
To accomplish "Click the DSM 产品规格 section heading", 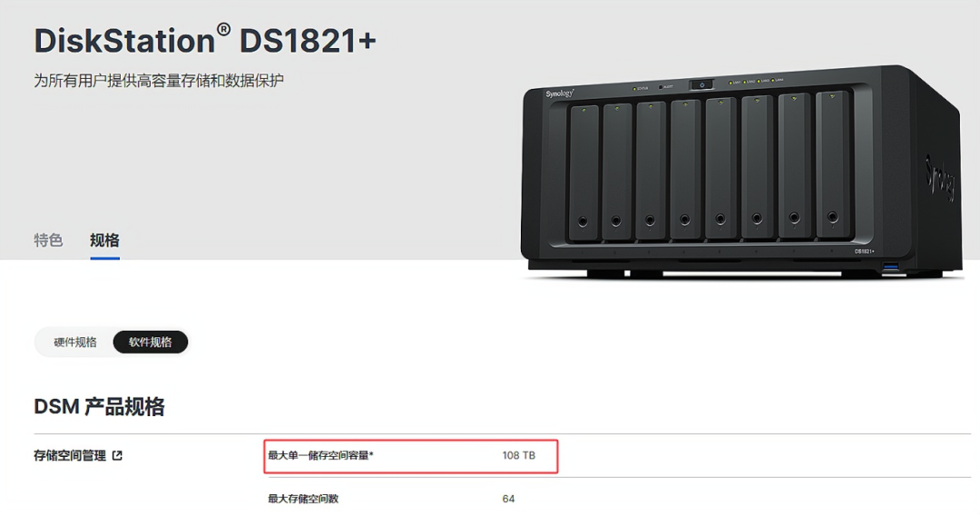I will click(x=100, y=406).
